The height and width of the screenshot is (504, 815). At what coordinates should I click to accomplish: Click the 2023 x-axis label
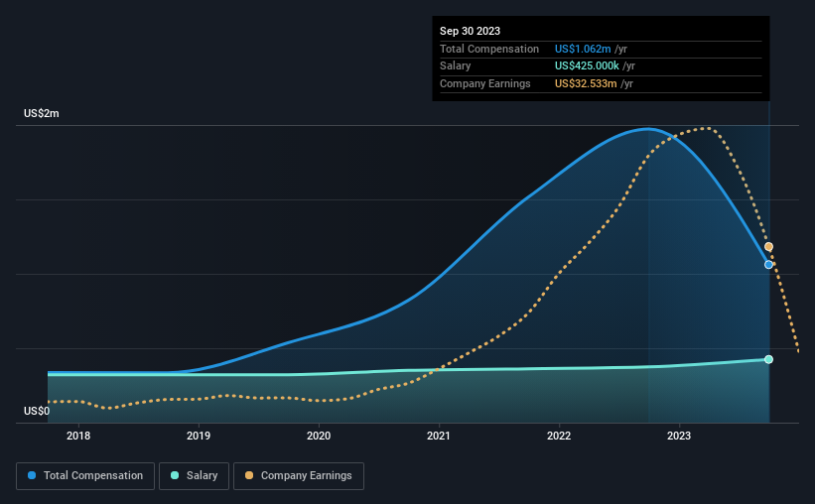pos(679,436)
